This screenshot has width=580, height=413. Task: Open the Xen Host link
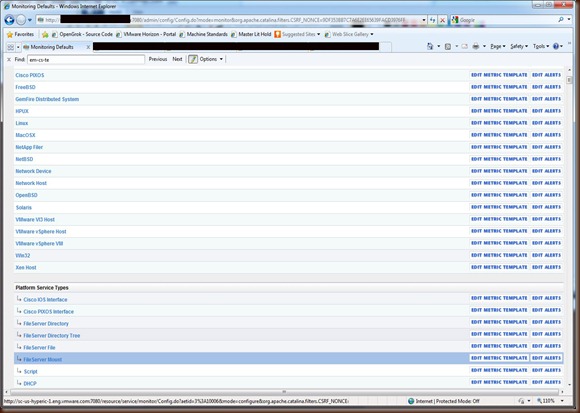[x=26, y=267]
